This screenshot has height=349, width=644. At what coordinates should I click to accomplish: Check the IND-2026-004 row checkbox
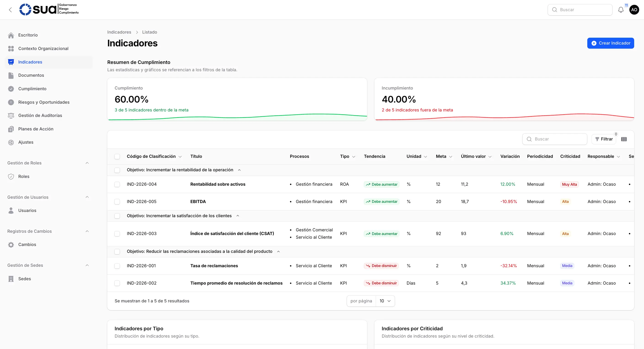tap(117, 185)
